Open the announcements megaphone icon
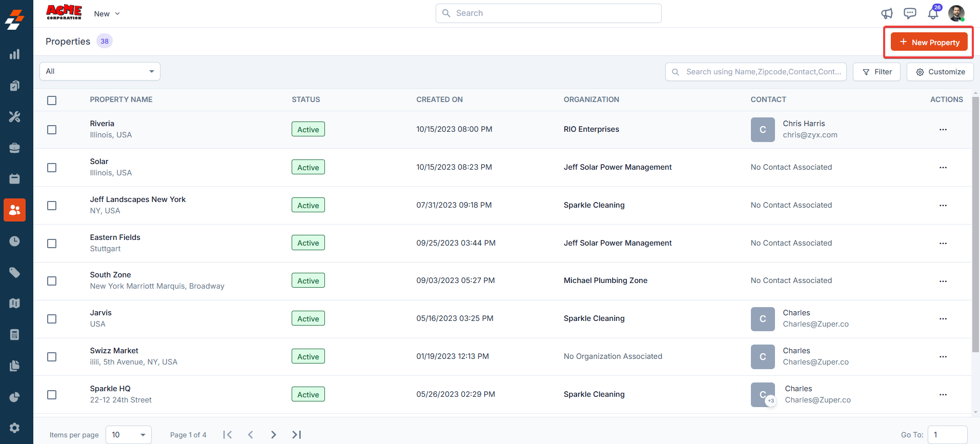 click(887, 13)
